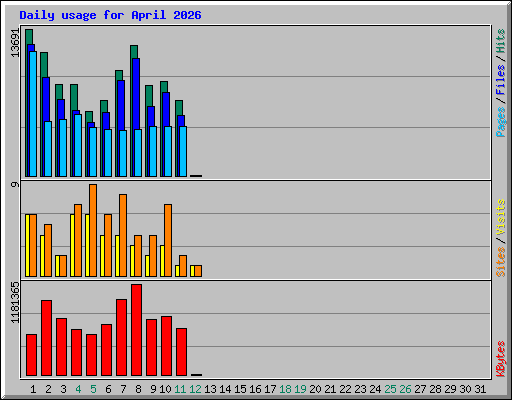
Task: Click the orange Sites bar for day 1
Action: pyautogui.click(x=33, y=245)
